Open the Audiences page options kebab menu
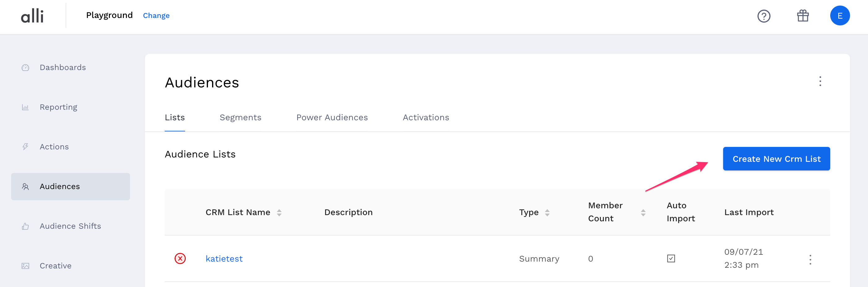Image resolution: width=868 pixels, height=287 pixels. [820, 82]
